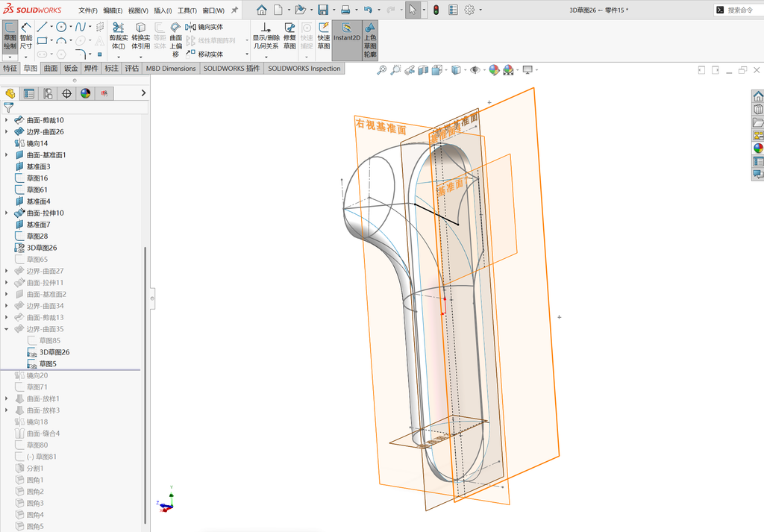The width and height of the screenshot is (764, 532).
Task: Click Mirror Entities (镜向实体)
Action: [204, 27]
